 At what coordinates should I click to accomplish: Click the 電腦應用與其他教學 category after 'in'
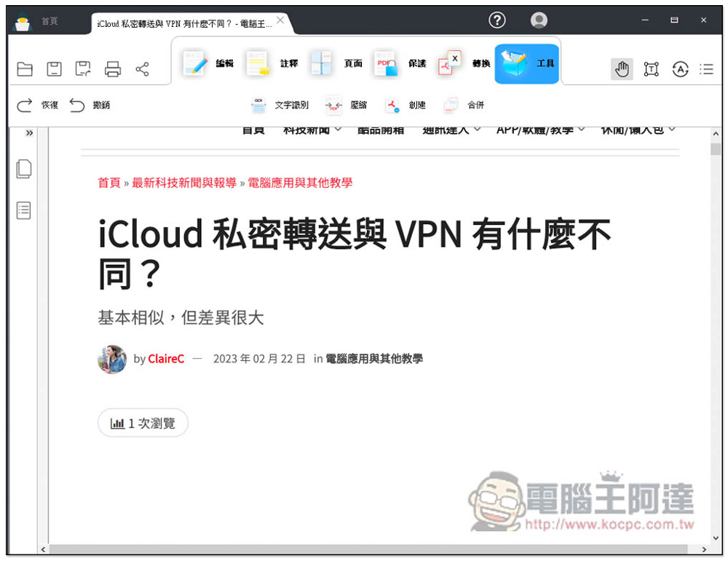[373, 359]
